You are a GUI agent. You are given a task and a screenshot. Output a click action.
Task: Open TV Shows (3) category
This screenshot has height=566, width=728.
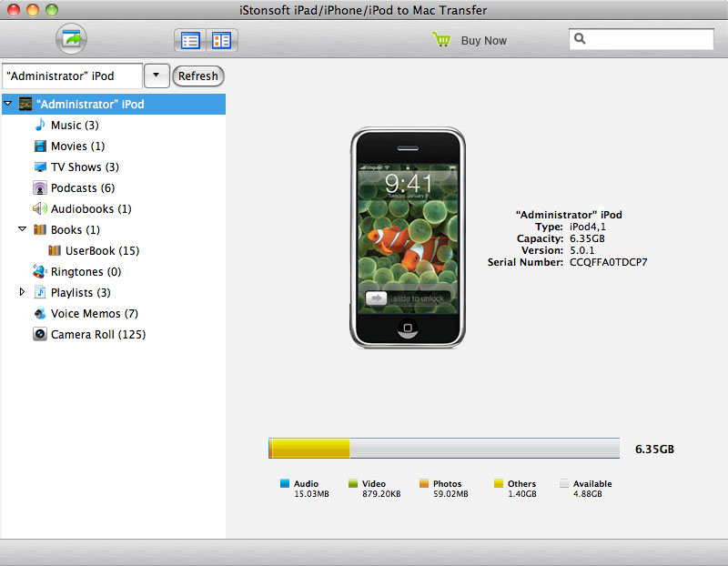click(85, 167)
